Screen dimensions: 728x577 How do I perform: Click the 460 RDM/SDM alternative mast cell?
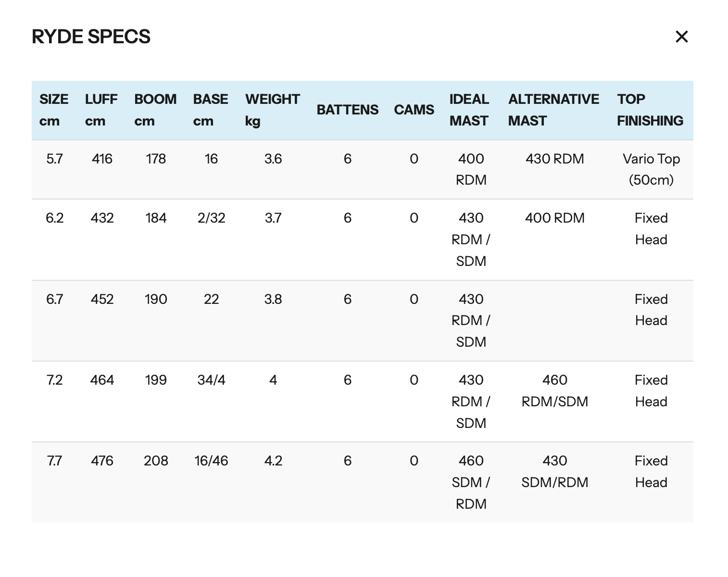click(554, 390)
